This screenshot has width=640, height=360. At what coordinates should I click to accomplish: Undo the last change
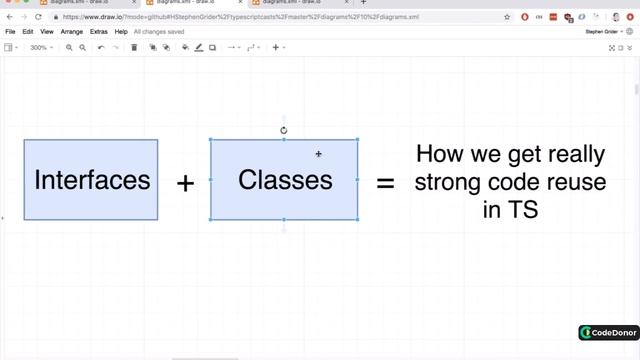point(101,48)
